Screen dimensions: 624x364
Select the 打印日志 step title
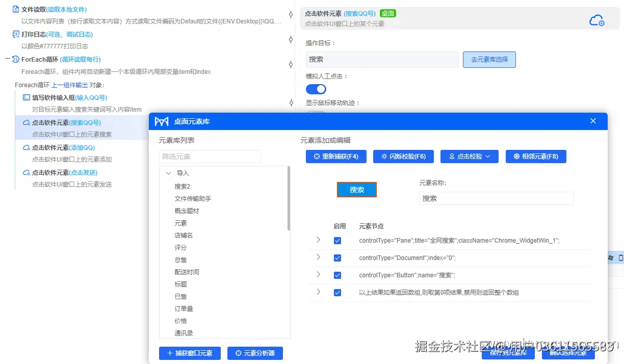click(57, 35)
